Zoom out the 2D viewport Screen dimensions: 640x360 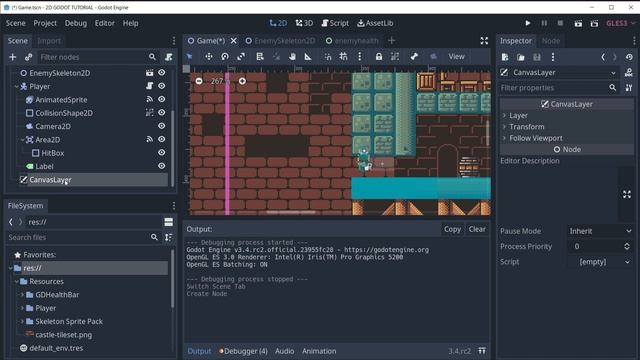point(199,81)
